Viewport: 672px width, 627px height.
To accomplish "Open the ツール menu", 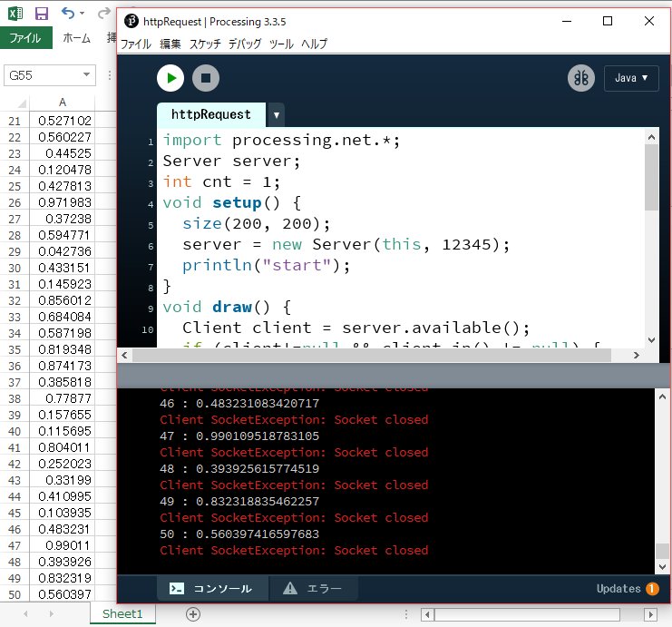I will (x=281, y=44).
